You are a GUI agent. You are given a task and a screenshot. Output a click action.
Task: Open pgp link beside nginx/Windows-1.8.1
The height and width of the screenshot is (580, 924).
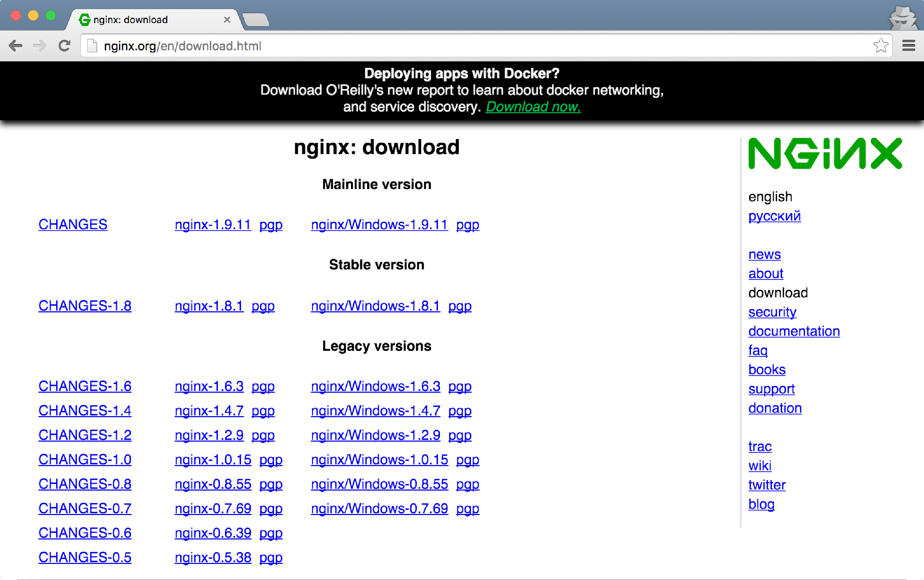(460, 306)
